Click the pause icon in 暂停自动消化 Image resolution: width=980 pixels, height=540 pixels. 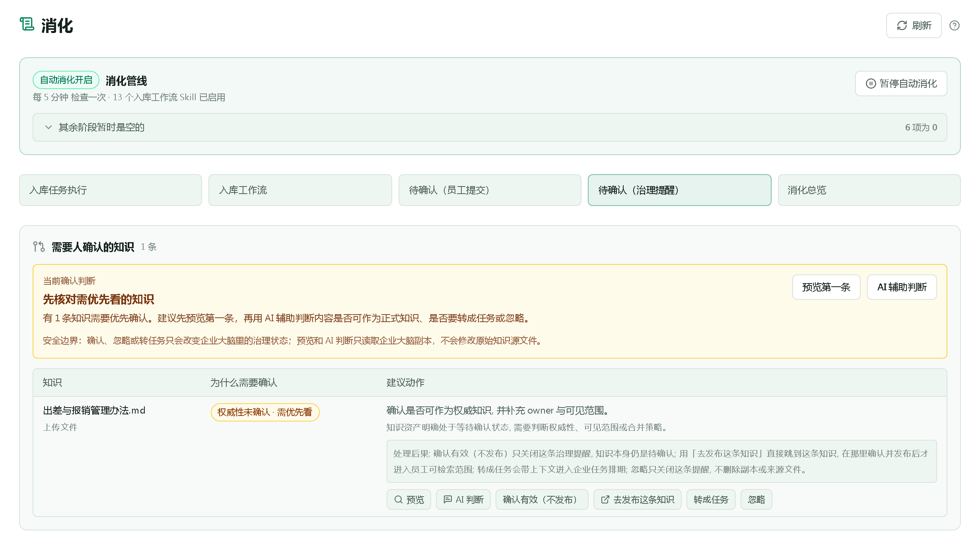(x=871, y=84)
